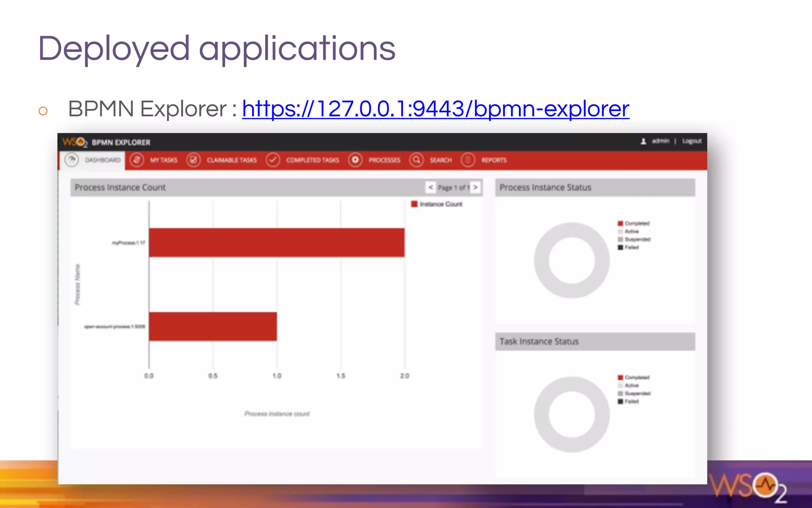
Task: Click the admin username
Action: click(x=661, y=141)
